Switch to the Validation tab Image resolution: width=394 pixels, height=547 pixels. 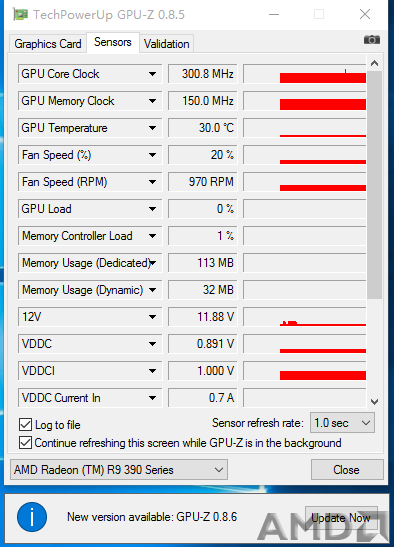click(166, 44)
